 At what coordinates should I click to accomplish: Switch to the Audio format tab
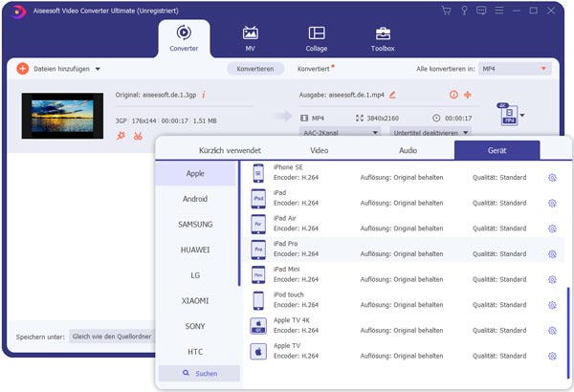tap(408, 151)
